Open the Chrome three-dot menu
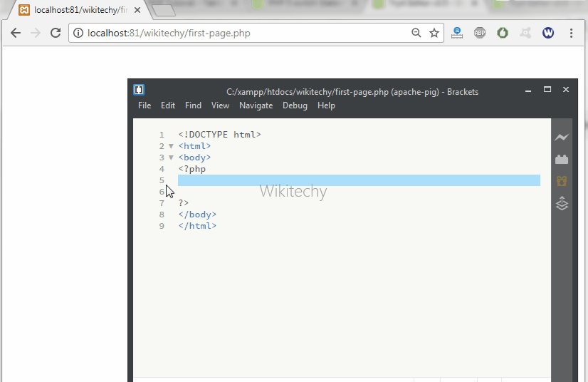 click(571, 33)
